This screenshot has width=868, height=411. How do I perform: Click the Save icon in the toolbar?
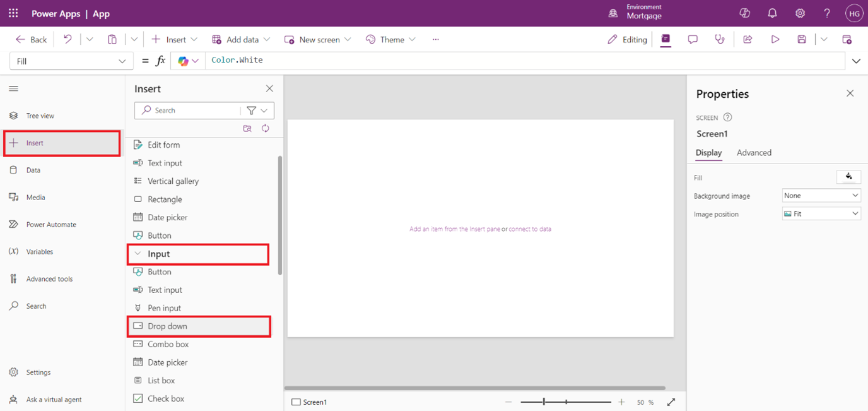coord(802,39)
